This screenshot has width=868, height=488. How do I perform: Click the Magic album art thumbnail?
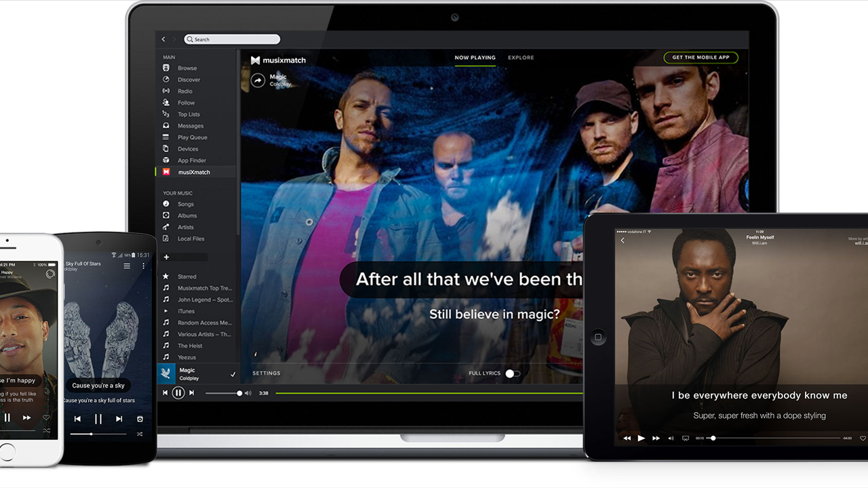(x=167, y=373)
